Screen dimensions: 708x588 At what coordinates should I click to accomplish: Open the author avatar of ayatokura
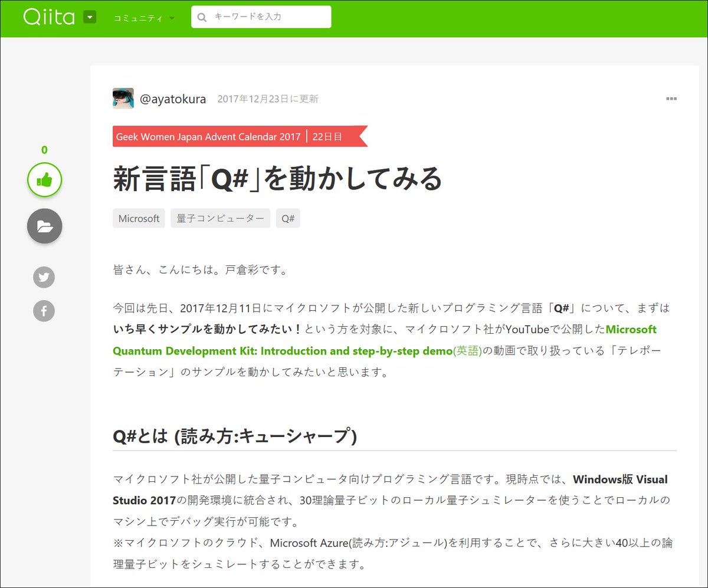[x=123, y=98]
